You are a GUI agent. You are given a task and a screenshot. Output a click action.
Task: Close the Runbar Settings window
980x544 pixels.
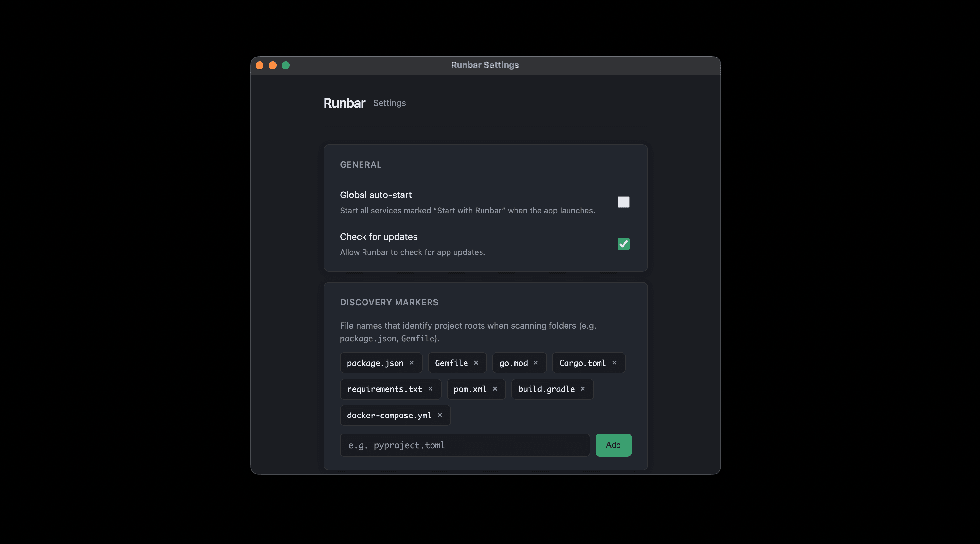point(260,65)
